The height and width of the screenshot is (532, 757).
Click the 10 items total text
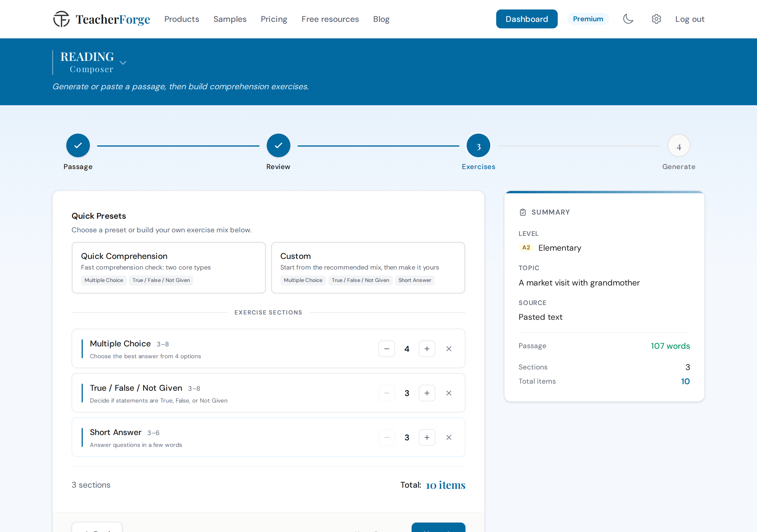[x=445, y=485]
